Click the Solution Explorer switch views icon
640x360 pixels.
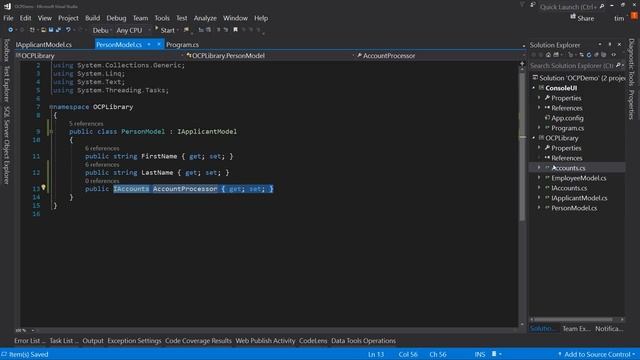556,55
